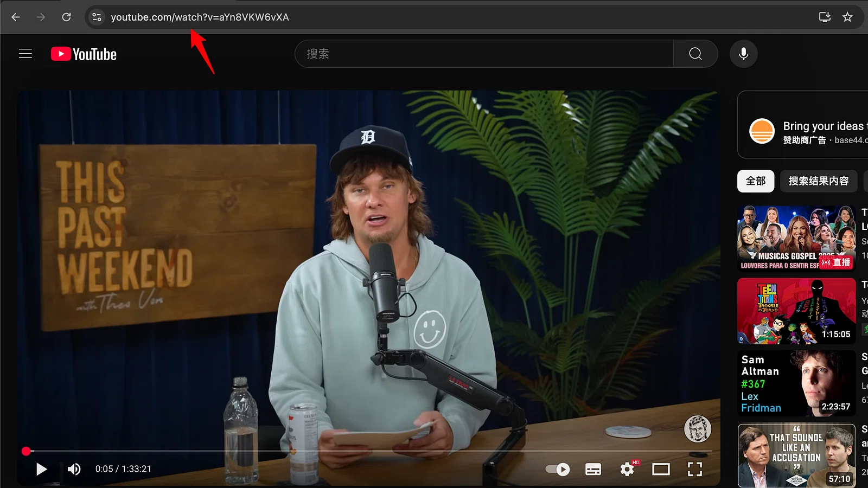Click the install app icon in address bar

825,17
